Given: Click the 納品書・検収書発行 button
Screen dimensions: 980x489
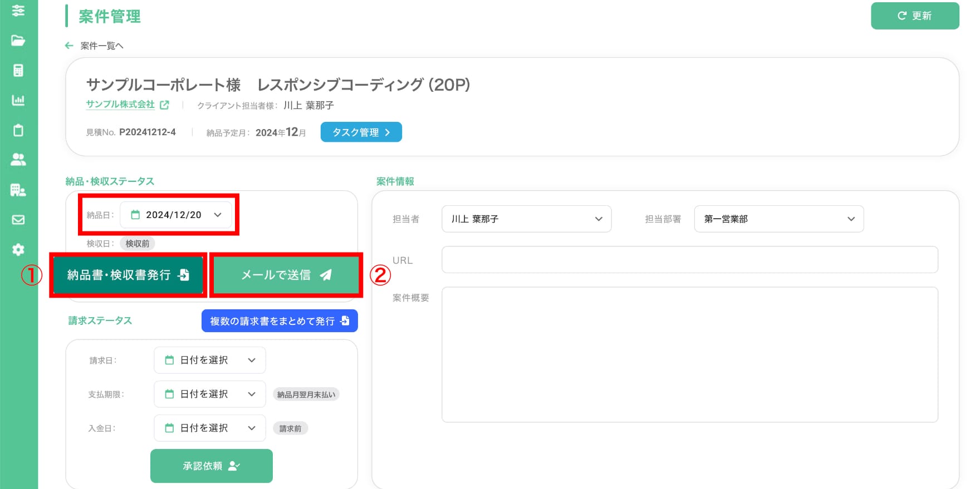Looking at the screenshot, I should pos(128,275).
